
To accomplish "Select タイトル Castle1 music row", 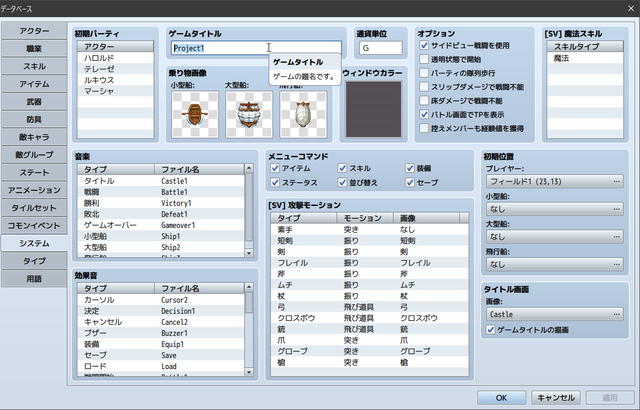I will pyautogui.click(x=161, y=181).
